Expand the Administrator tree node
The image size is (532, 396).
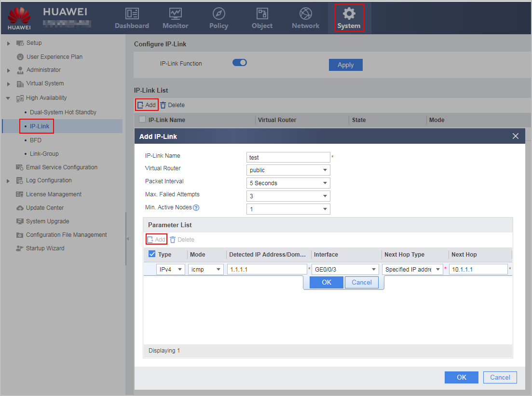9,70
